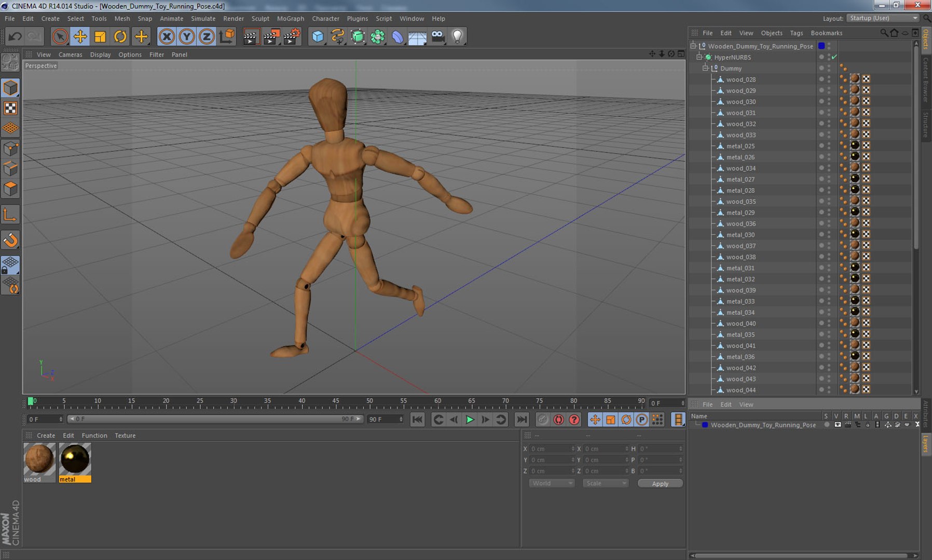Toggle visibility dot for wood_028

point(821,79)
